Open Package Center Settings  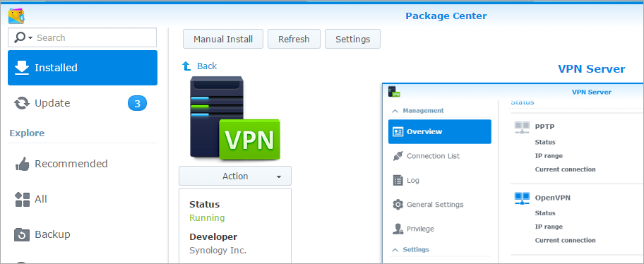tap(353, 39)
